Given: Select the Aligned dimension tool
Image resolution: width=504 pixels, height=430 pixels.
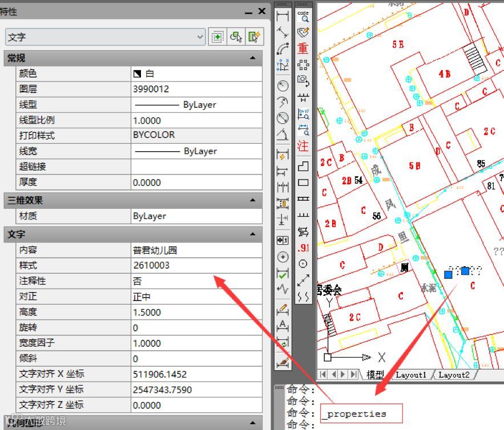Looking at the screenshot, I should (283, 33).
